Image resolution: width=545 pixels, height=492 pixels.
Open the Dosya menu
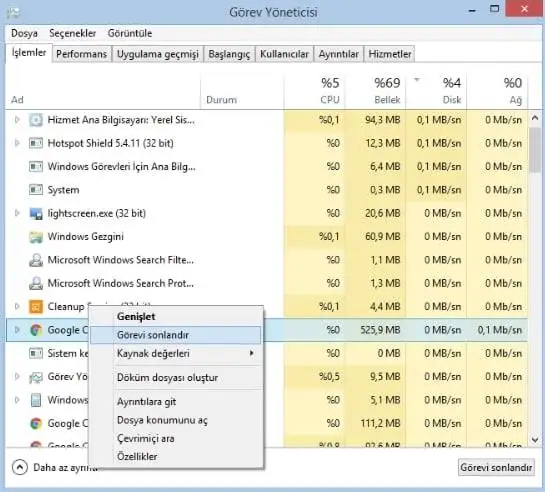(x=24, y=33)
